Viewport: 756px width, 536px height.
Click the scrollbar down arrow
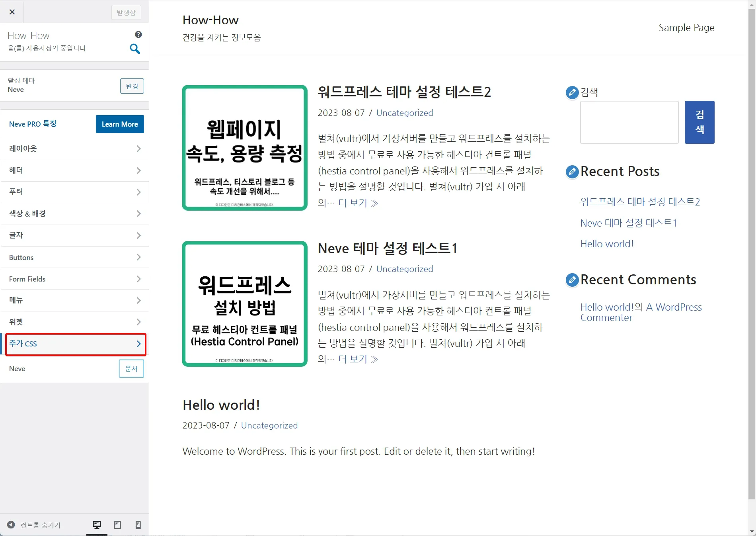coord(752,532)
